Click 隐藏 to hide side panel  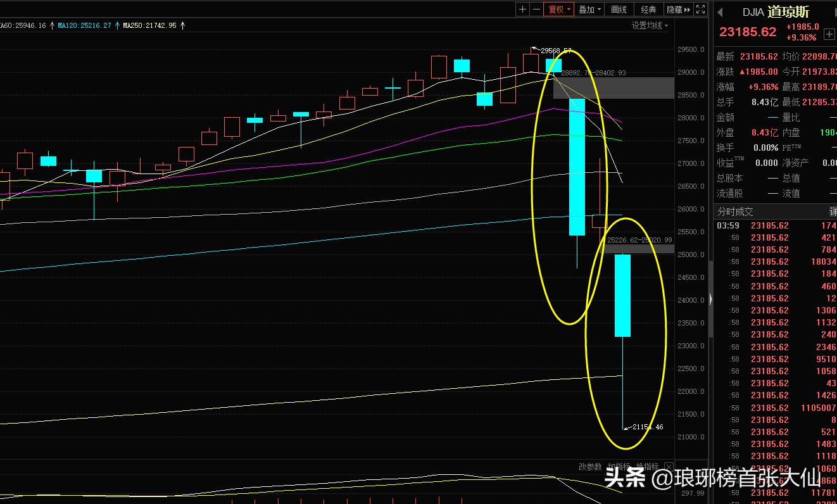tap(678, 9)
